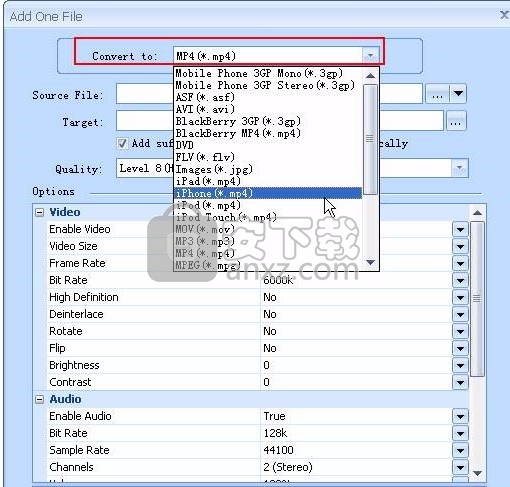The image size is (510, 487).
Task: Click the Brightness value 0
Action: pyautogui.click(x=266, y=365)
